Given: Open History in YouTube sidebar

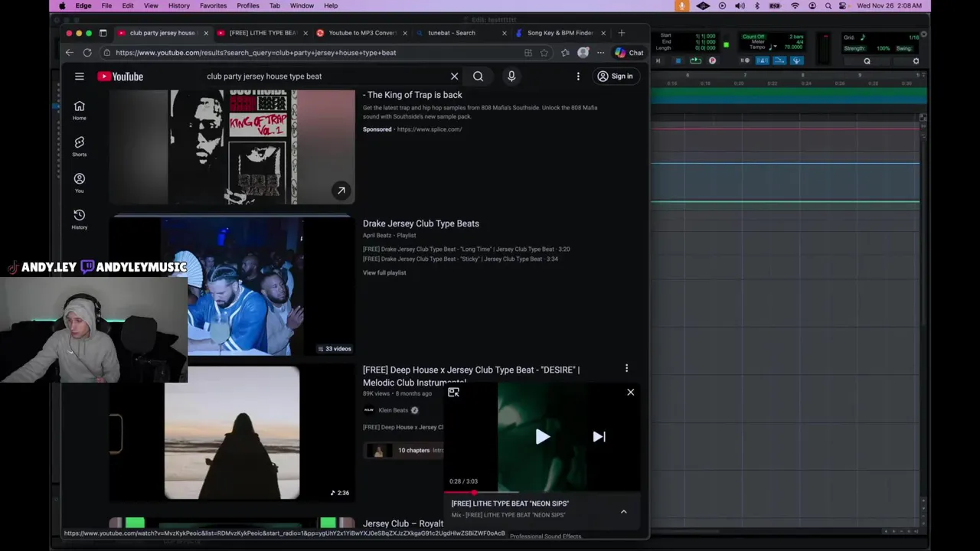Looking at the screenshot, I should click(80, 219).
